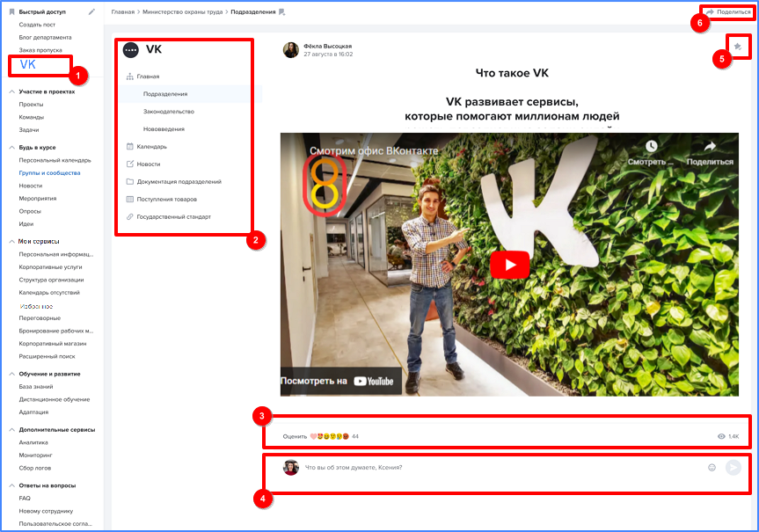Collapse the Обучение и развитие section

[x=12, y=374]
